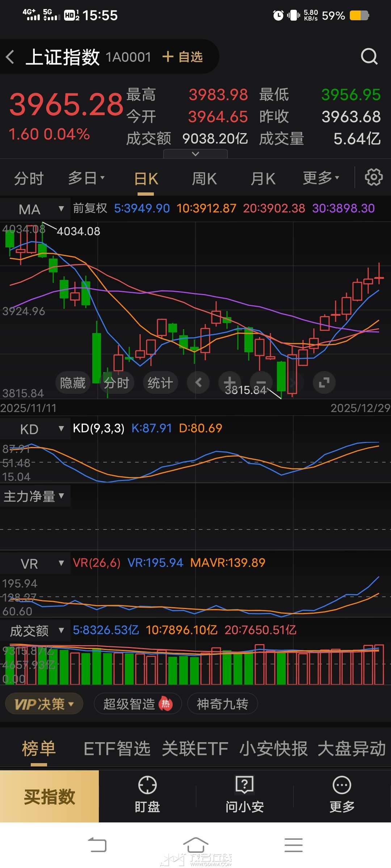Viewport: 391px width, 868px height.
Task: Open chart settings gear icon
Action: (x=373, y=178)
